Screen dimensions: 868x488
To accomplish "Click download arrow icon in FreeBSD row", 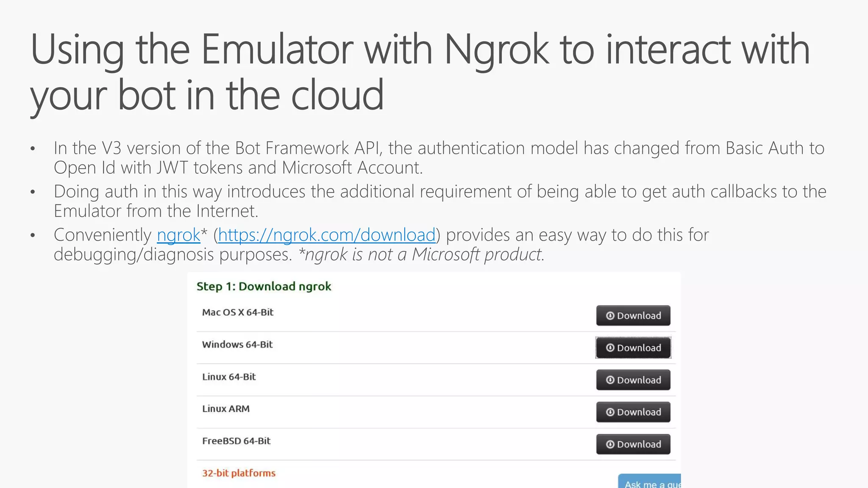I will pos(610,444).
